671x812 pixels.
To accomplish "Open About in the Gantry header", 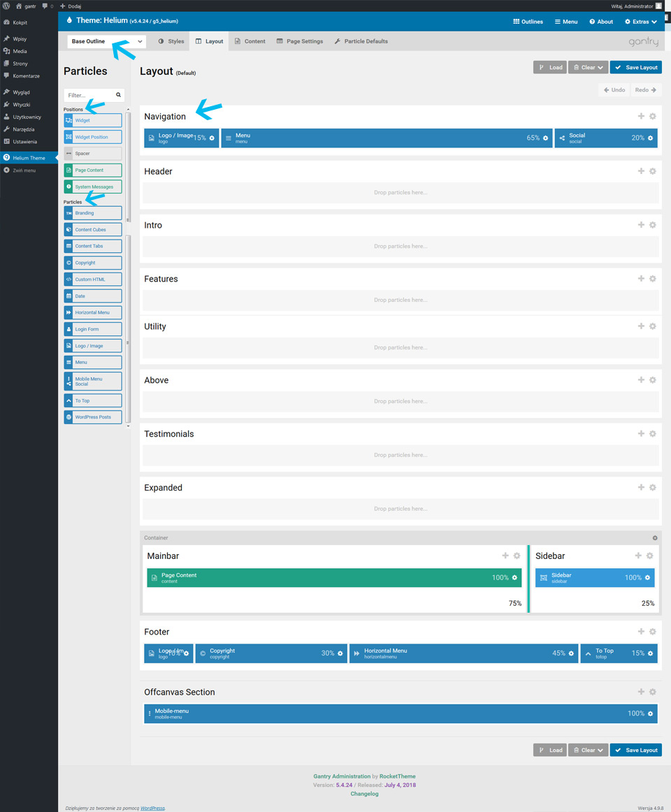I will 601,22.
